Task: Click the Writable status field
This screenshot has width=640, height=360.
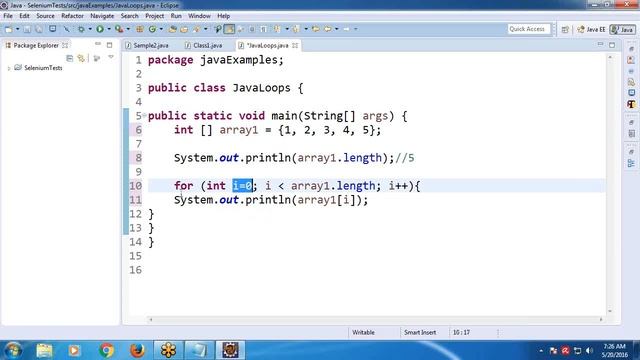Action: coord(363,332)
